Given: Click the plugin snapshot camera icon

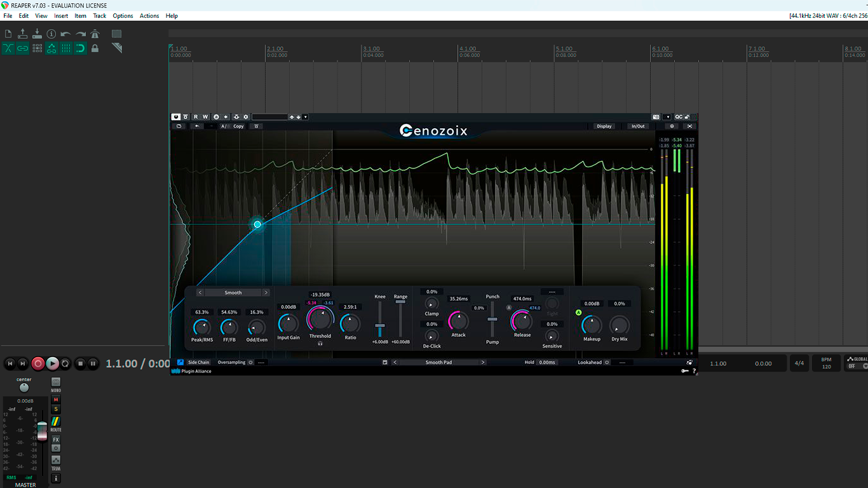Looking at the screenshot, I should (x=656, y=117).
